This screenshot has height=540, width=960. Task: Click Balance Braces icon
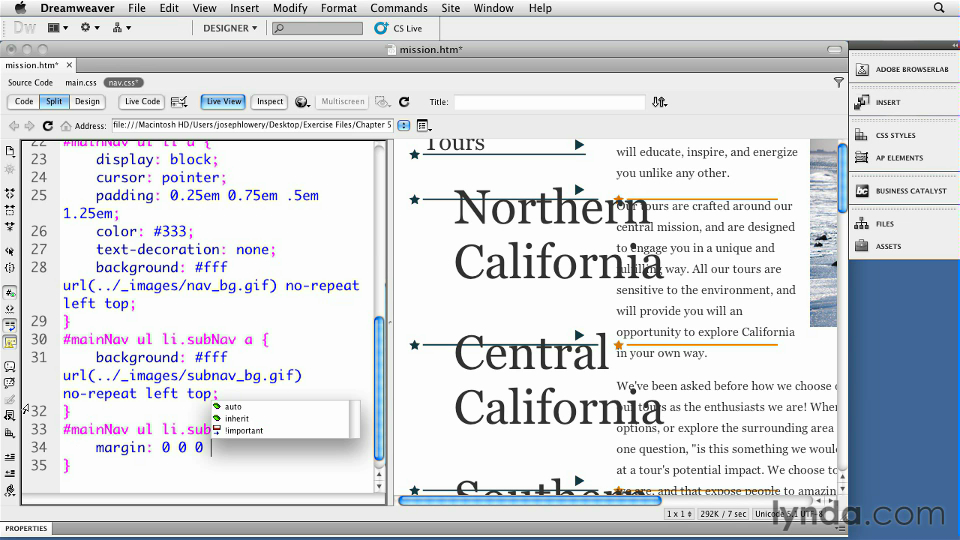point(10,268)
